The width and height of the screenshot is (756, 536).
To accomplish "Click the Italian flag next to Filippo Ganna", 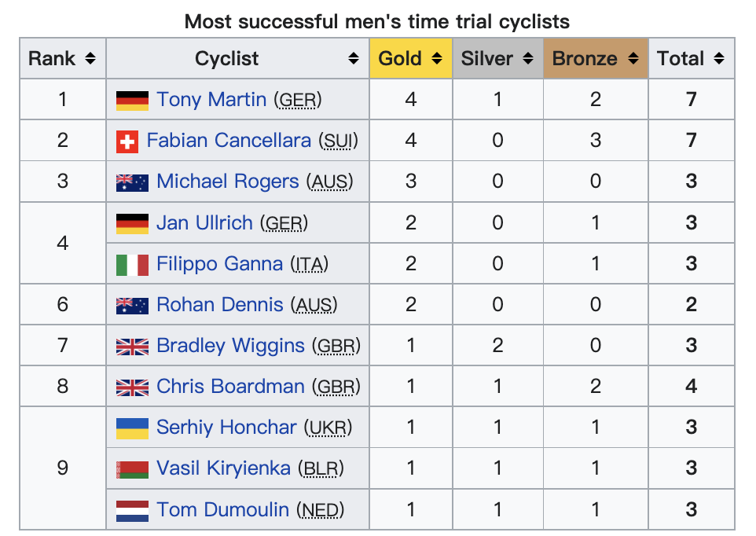I will point(132,265).
